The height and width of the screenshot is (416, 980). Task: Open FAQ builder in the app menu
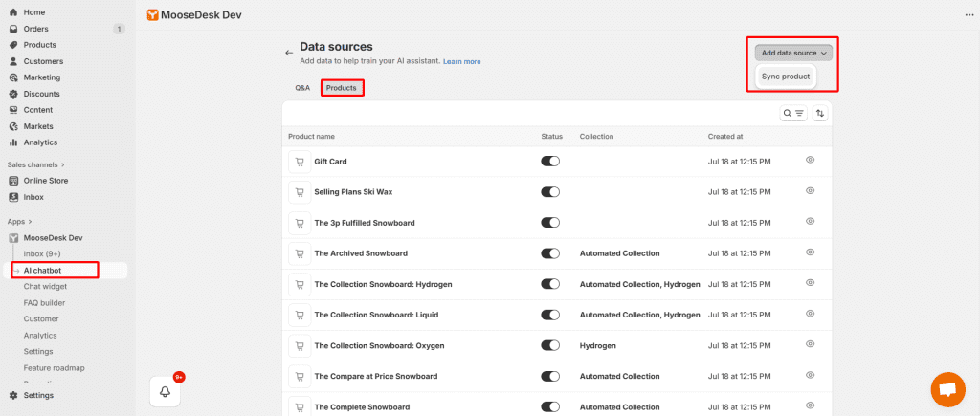44,303
